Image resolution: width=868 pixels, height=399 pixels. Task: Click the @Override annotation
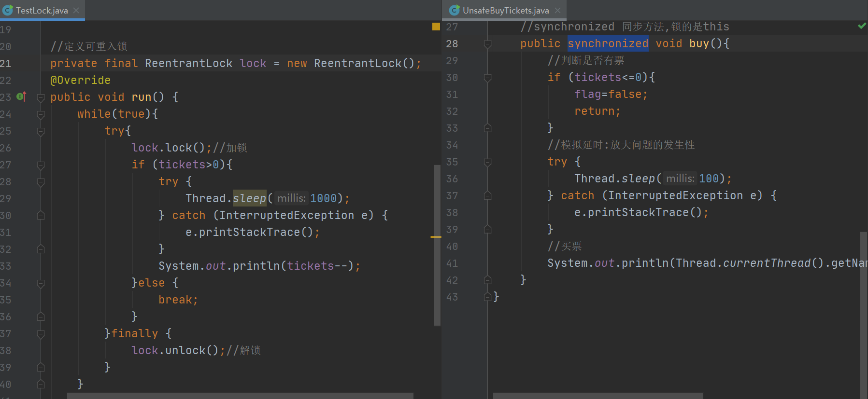tap(80, 80)
